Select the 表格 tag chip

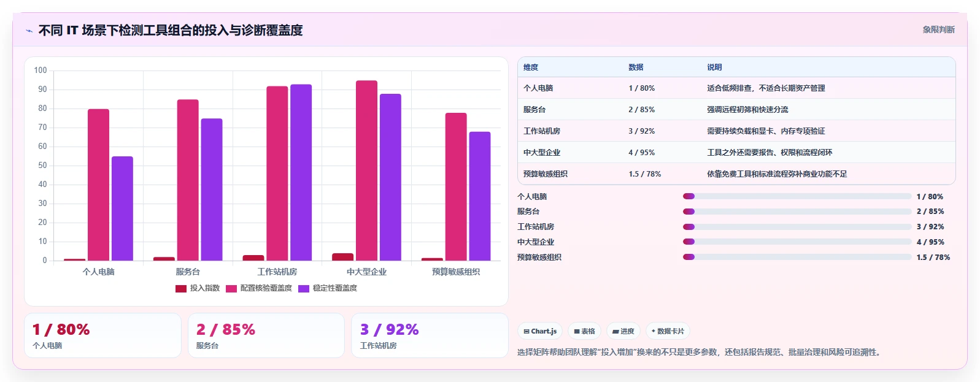tap(584, 331)
